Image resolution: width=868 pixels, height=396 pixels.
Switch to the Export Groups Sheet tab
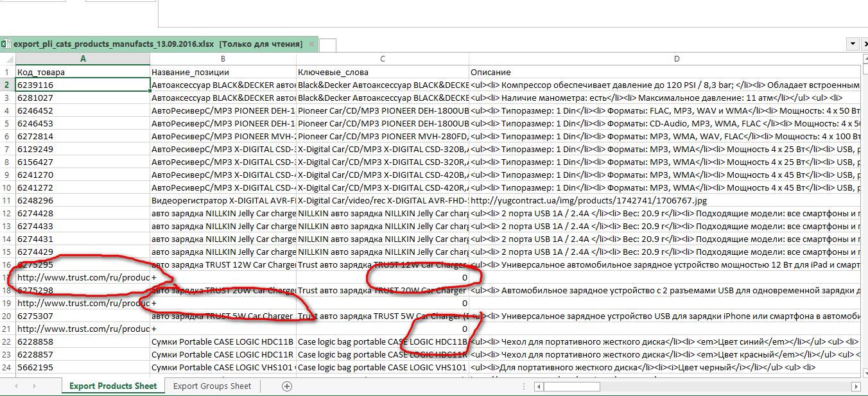pyautogui.click(x=212, y=386)
